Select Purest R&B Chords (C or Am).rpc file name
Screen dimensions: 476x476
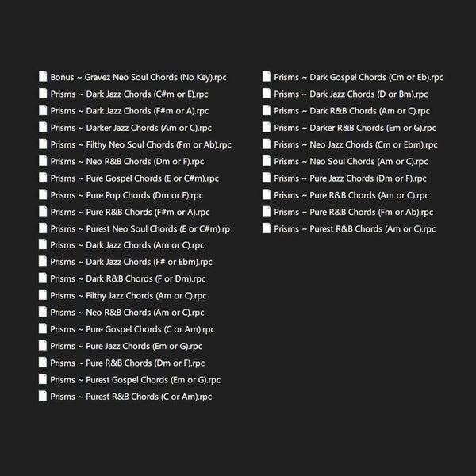coord(131,397)
